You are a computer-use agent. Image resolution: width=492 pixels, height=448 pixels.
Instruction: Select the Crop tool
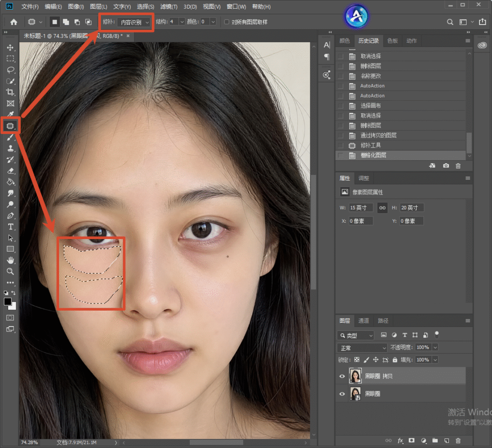point(11,92)
